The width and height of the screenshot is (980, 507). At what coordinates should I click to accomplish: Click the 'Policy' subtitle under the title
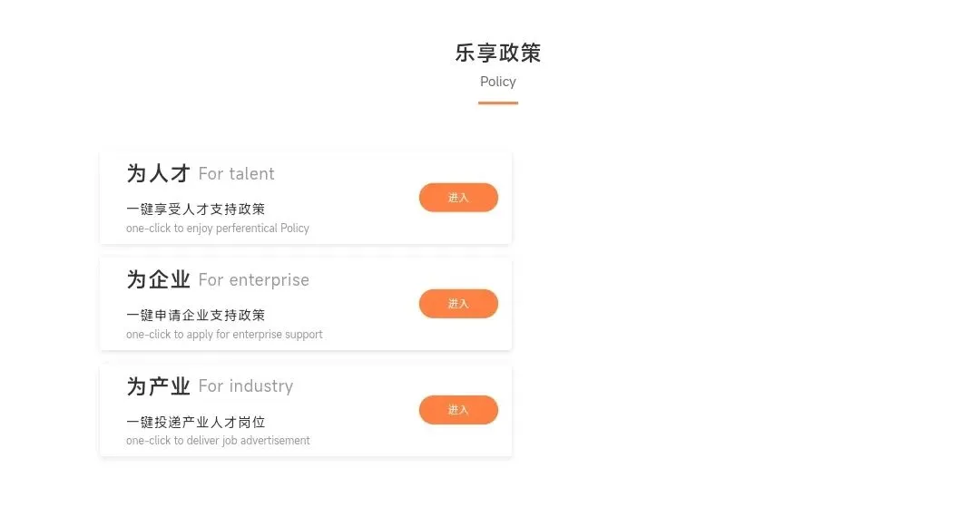pyautogui.click(x=497, y=82)
